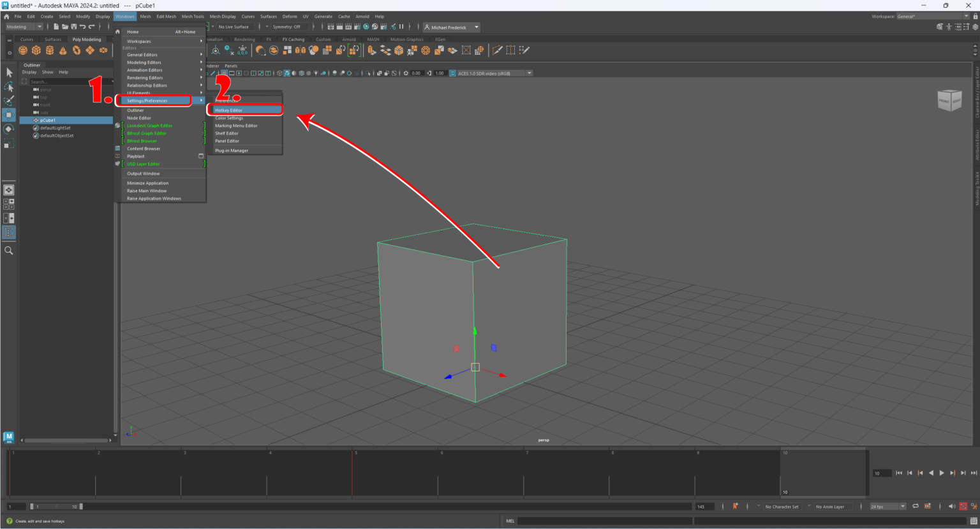980x529 pixels.
Task: Click the Open Scene folder icon
Action: [65, 27]
